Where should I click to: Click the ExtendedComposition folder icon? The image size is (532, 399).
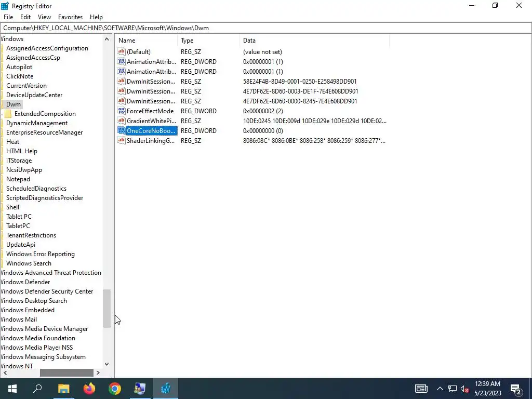click(x=8, y=114)
